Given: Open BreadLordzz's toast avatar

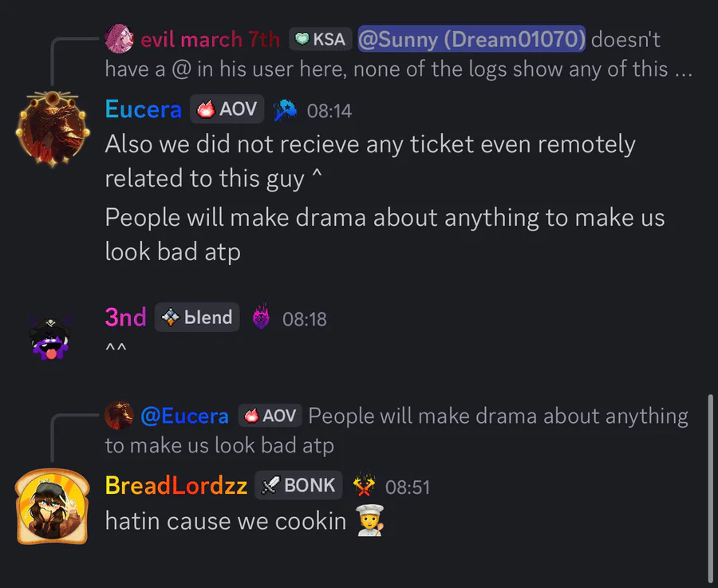Looking at the screenshot, I should pyautogui.click(x=51, y=505).
